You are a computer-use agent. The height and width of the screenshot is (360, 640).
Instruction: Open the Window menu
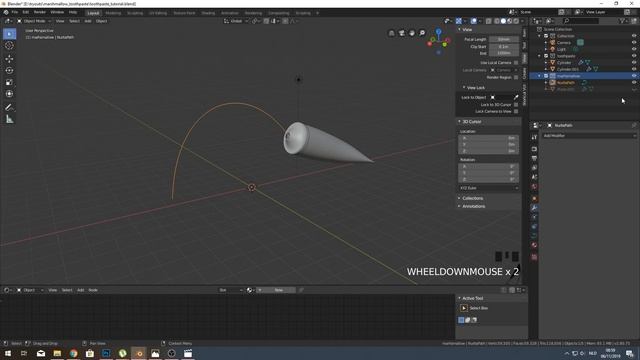57,12
